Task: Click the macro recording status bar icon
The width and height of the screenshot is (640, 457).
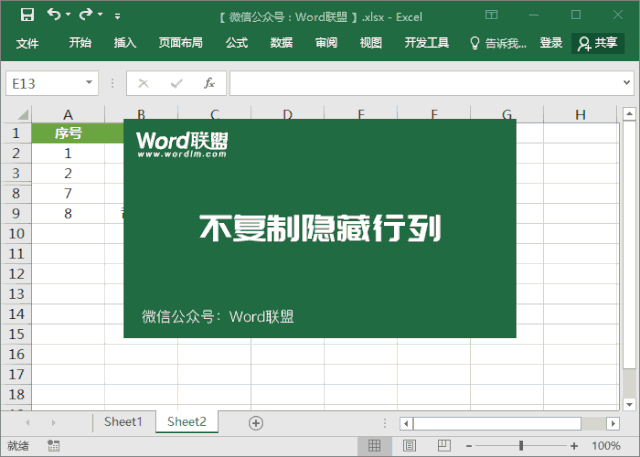Action: 53,446
